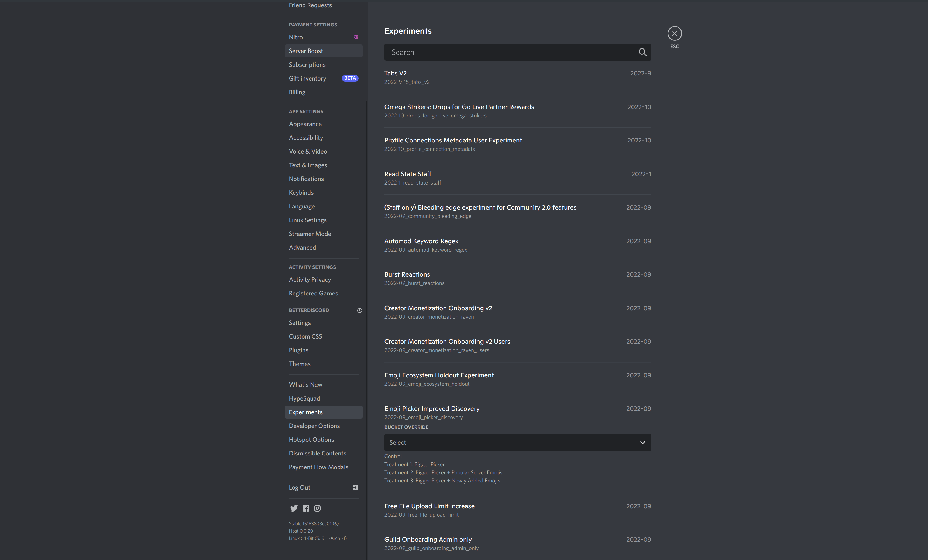Select Control bucket override
Viewport: 928px width, 560px height.
[393, 456]
